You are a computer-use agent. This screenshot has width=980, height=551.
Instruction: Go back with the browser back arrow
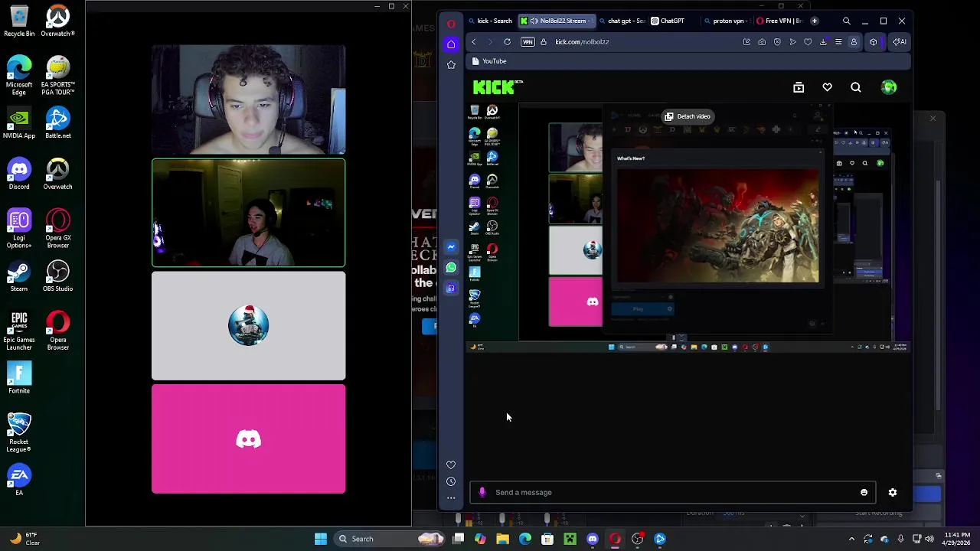474,42
